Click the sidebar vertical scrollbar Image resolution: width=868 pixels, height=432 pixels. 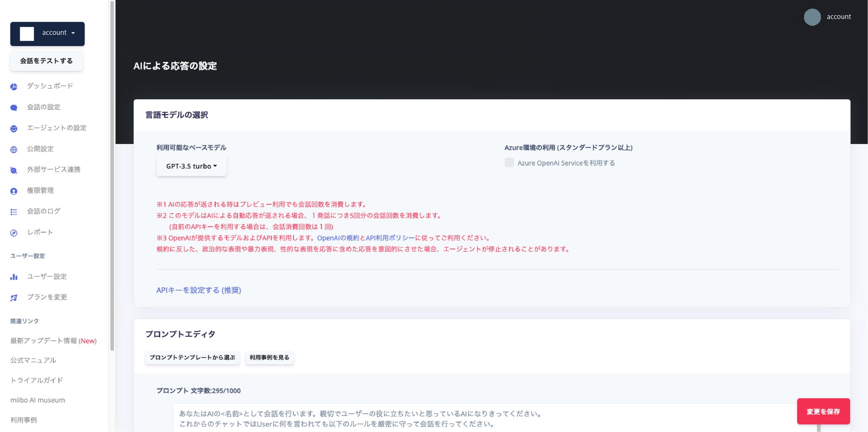click(x=112, y=176)
